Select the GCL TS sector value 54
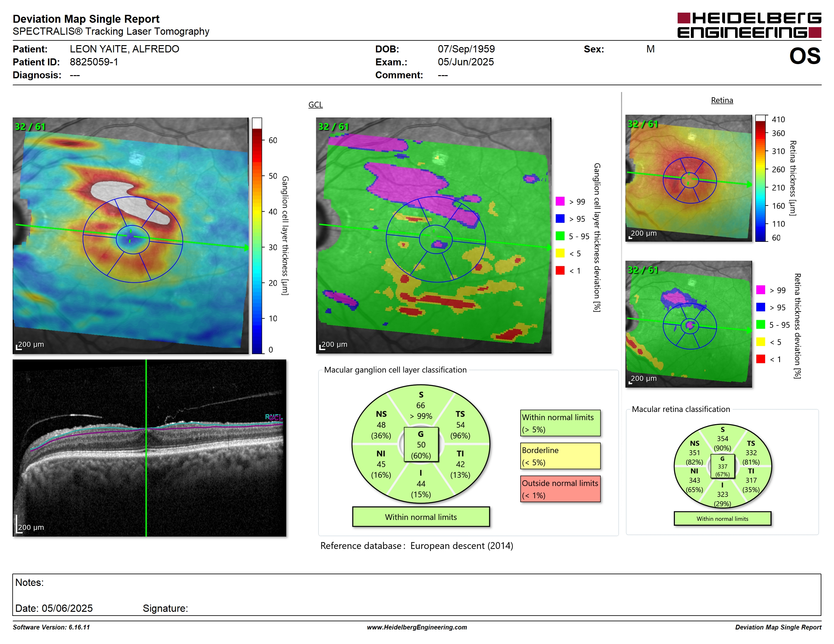The image size is (834, 644). click(460, 425)
